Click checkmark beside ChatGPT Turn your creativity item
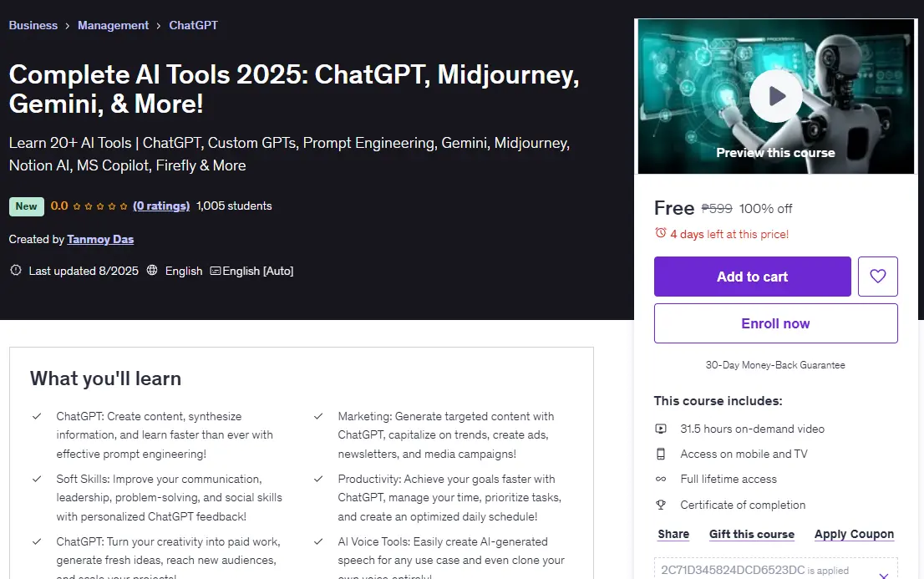The height and width of the screenshot is (579, 924). [x=37, y=541]
